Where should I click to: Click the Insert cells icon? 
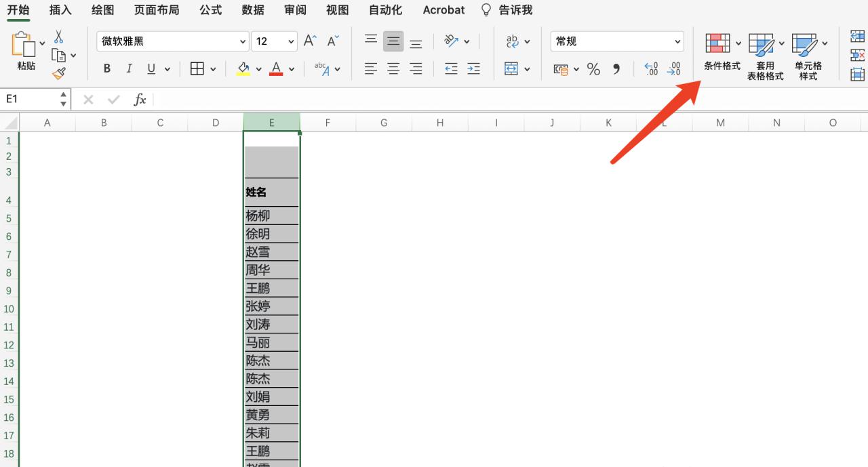click(x=858, y=37)
